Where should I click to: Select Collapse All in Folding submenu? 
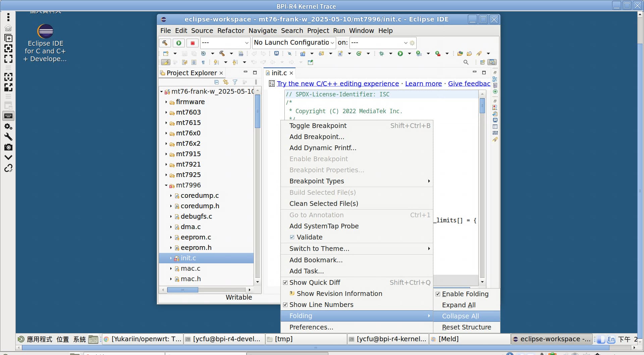click(467, 316)
